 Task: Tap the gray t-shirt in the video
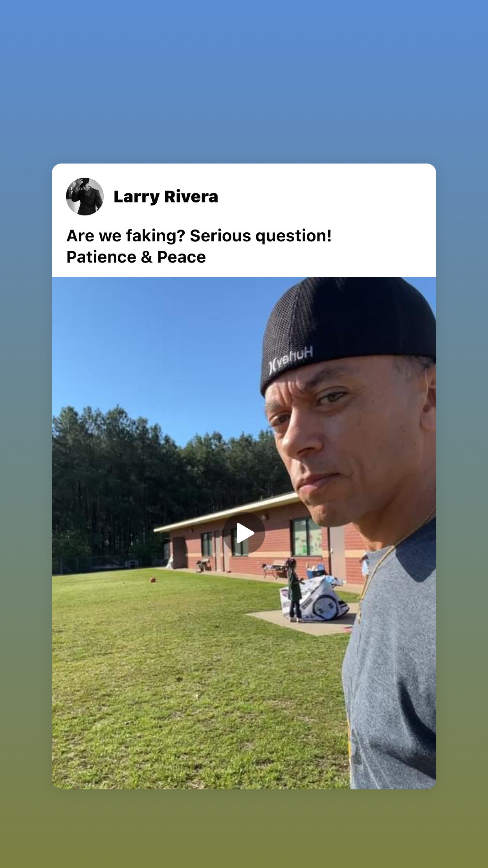tap(393, 668)
